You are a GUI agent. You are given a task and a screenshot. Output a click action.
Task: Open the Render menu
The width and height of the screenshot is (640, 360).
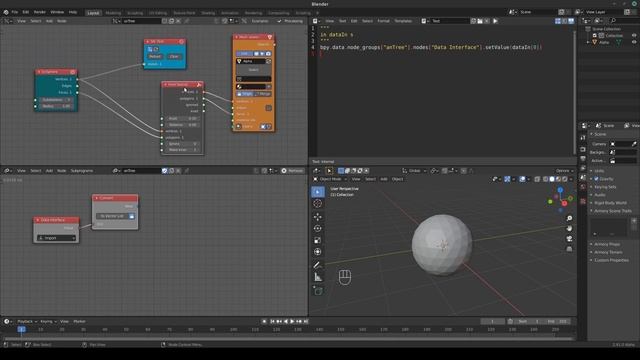tap(40, 12)
